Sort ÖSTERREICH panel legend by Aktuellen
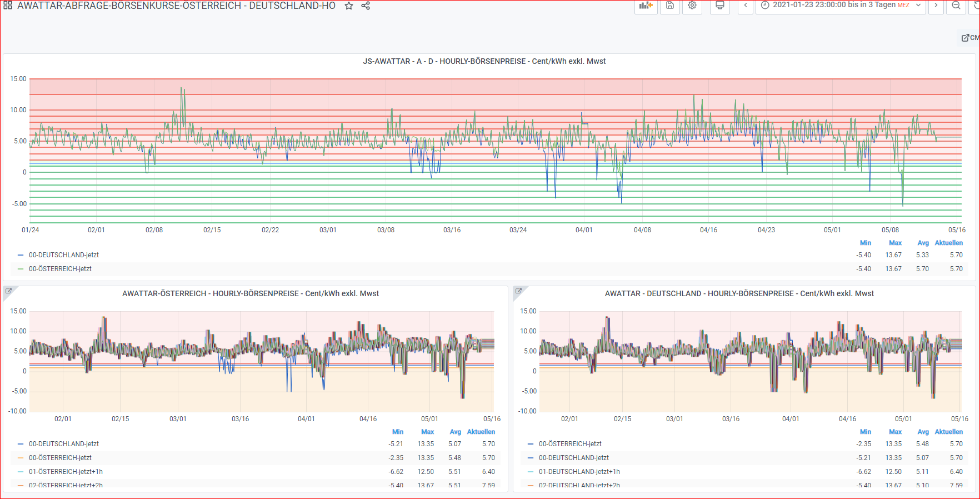The width and height of the screenshot is (980, 499). [x=481, y=432]
